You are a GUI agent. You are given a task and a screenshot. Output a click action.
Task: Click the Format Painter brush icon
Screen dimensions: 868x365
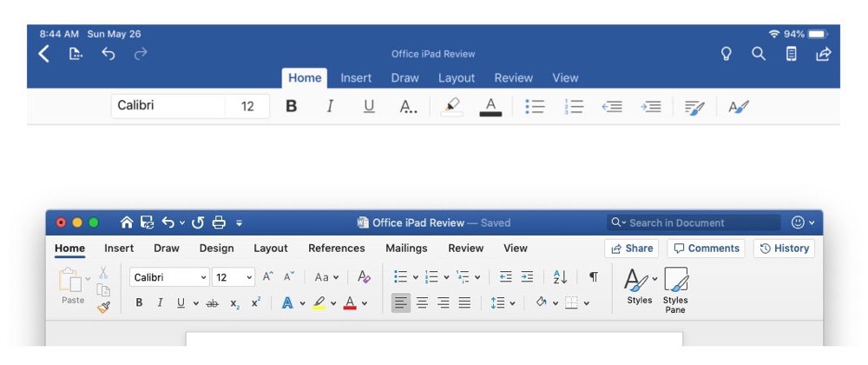(x=103, y=306)
